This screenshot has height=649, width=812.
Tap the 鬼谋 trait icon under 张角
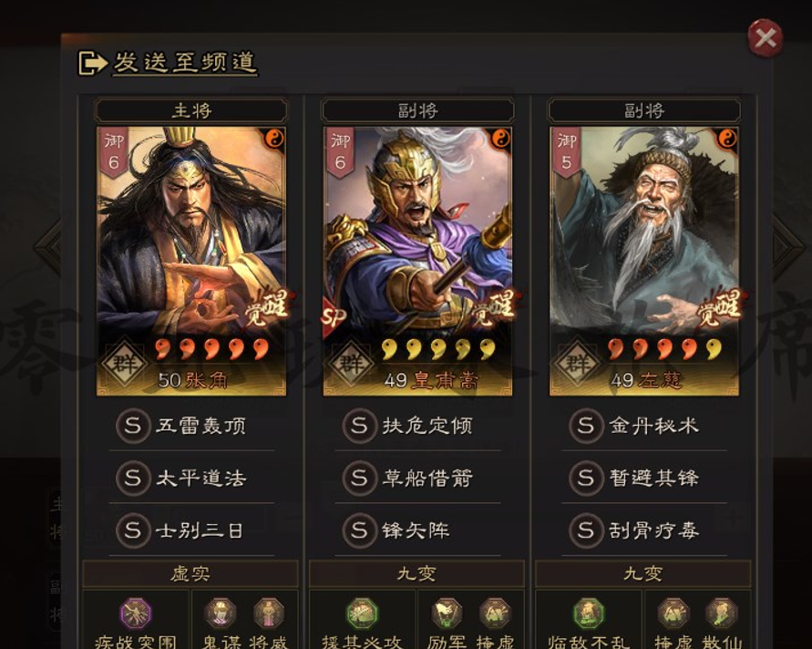point(221,613)
